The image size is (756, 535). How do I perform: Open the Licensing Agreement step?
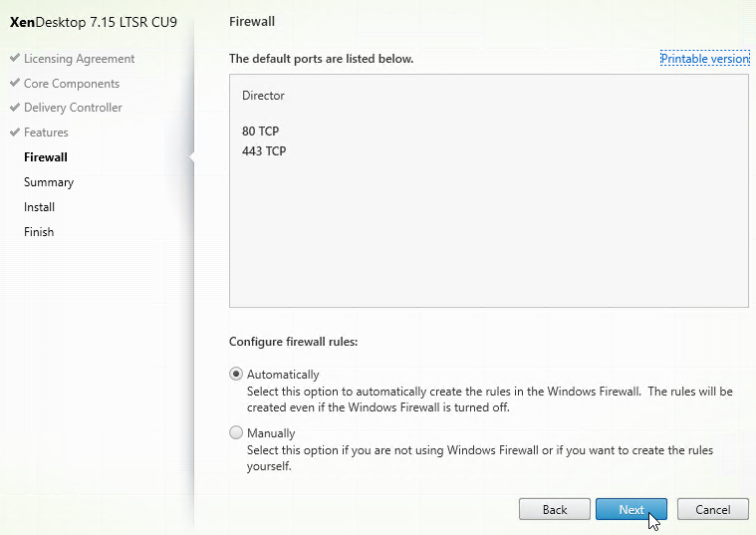point(79,59)
